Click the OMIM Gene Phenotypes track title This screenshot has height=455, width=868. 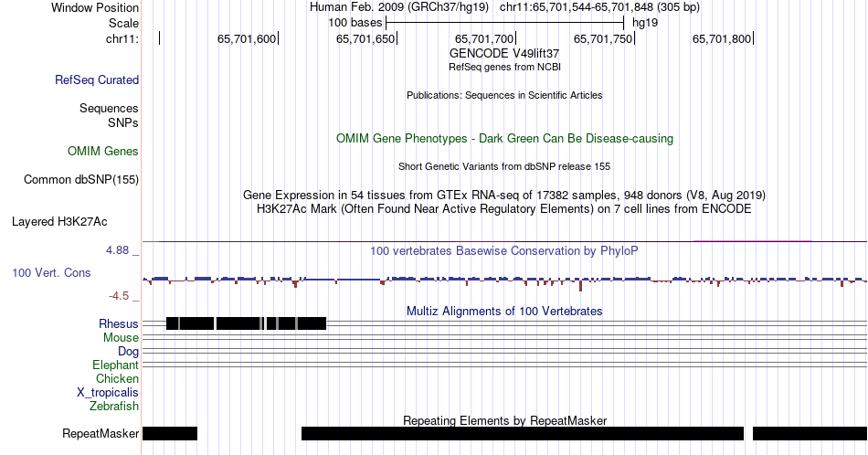pyautogui.click(x=504, y=138)
